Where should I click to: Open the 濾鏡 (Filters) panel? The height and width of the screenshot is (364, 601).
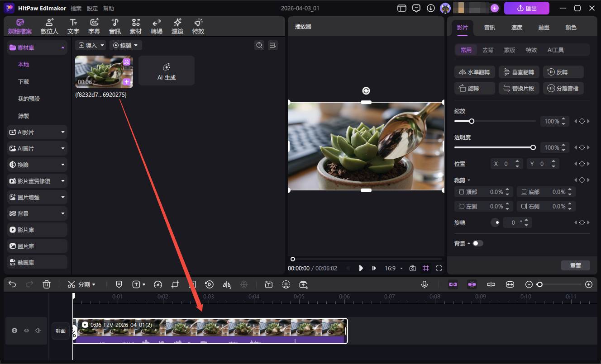[x=177, y=26]
